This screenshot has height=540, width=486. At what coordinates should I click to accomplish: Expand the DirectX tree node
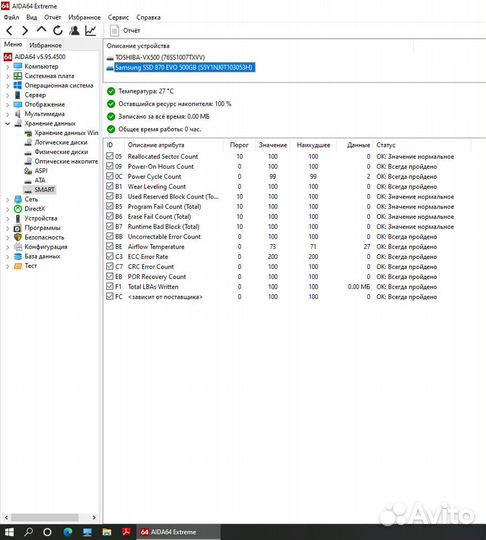coord(8,209)
